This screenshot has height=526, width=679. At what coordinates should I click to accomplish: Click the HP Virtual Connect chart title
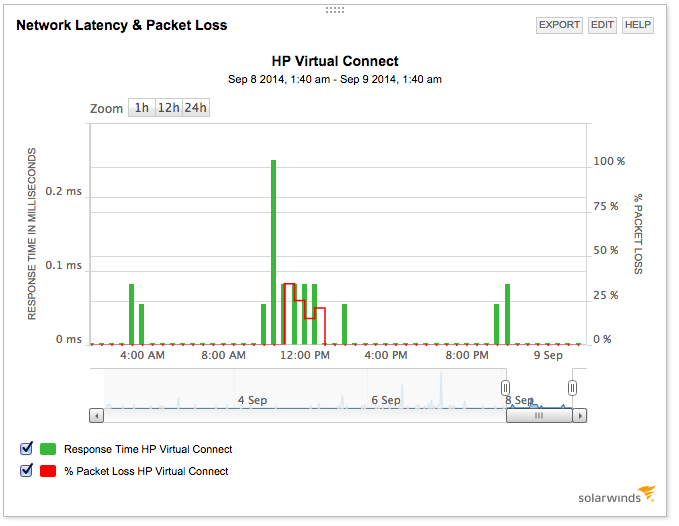pyautogui.click(x=335, y=61)
